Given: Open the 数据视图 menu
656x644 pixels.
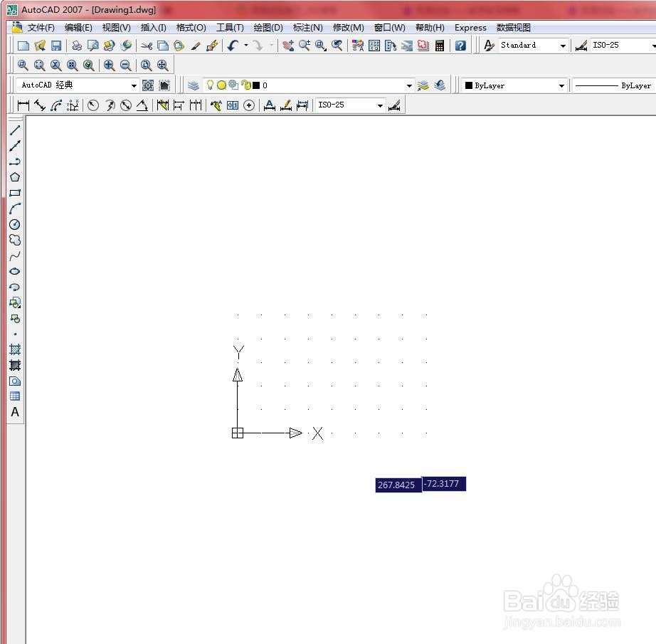Looking at the screenshot, I should pyautogui.click(x=513, y=28).
